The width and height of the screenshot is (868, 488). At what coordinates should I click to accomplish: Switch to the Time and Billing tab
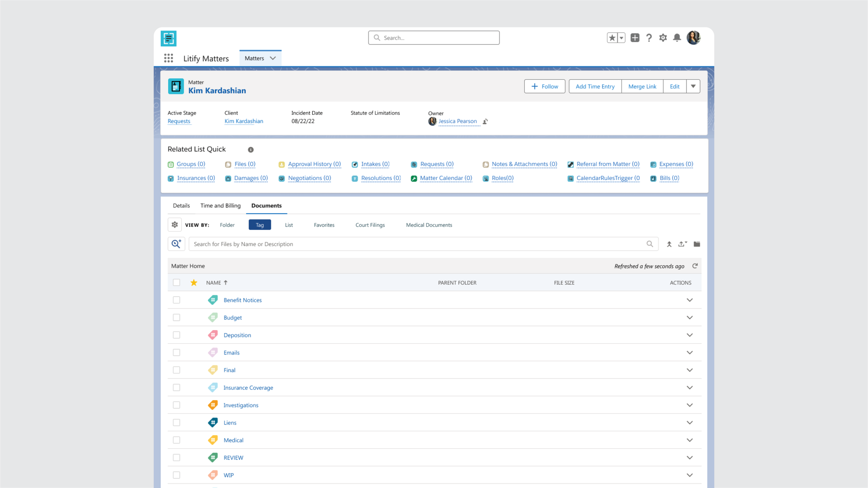click(220, 205)
